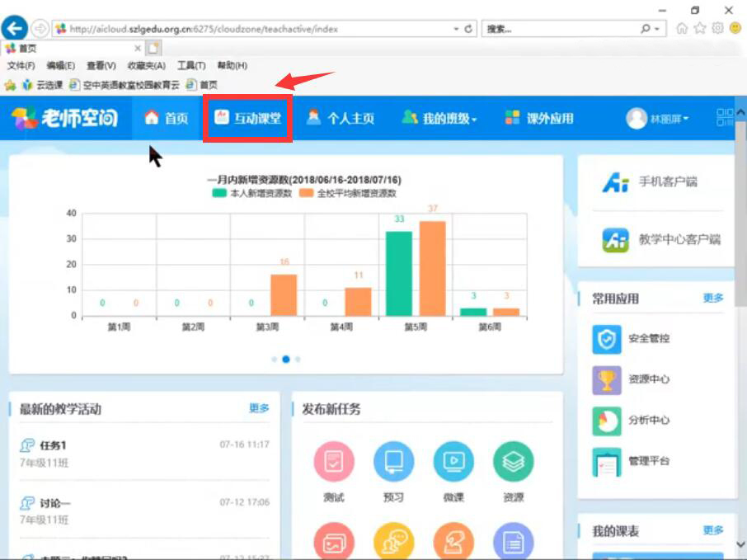Click the browser Forward arrow button

tap(40, 29)
